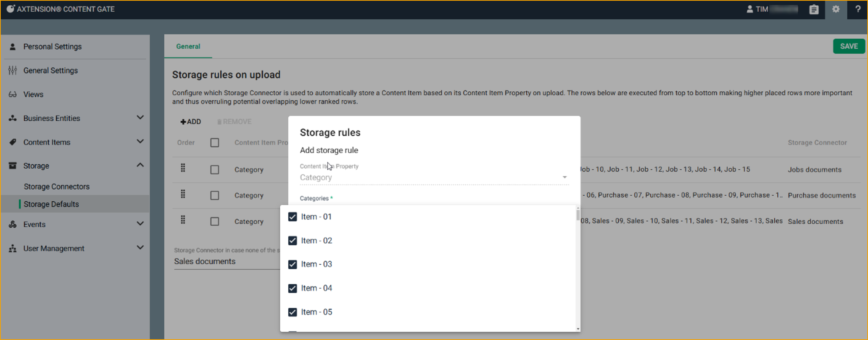The image size is (868, 340).
Task: Click the green SAVE button
Action: click(849, 46)
